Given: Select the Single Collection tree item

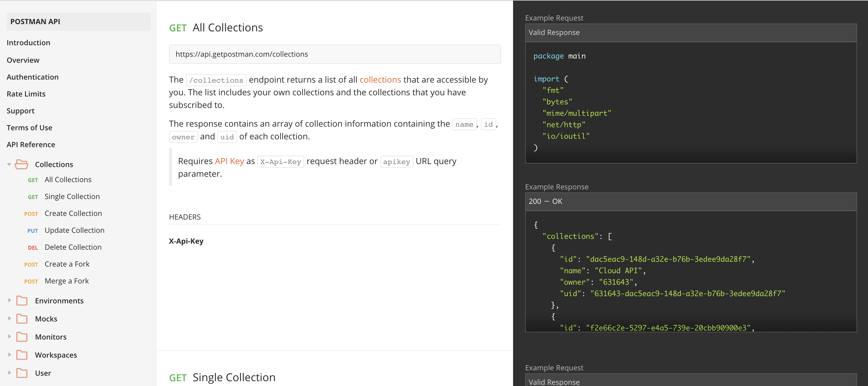Looking at the screenshot, I should pos(72,196).
